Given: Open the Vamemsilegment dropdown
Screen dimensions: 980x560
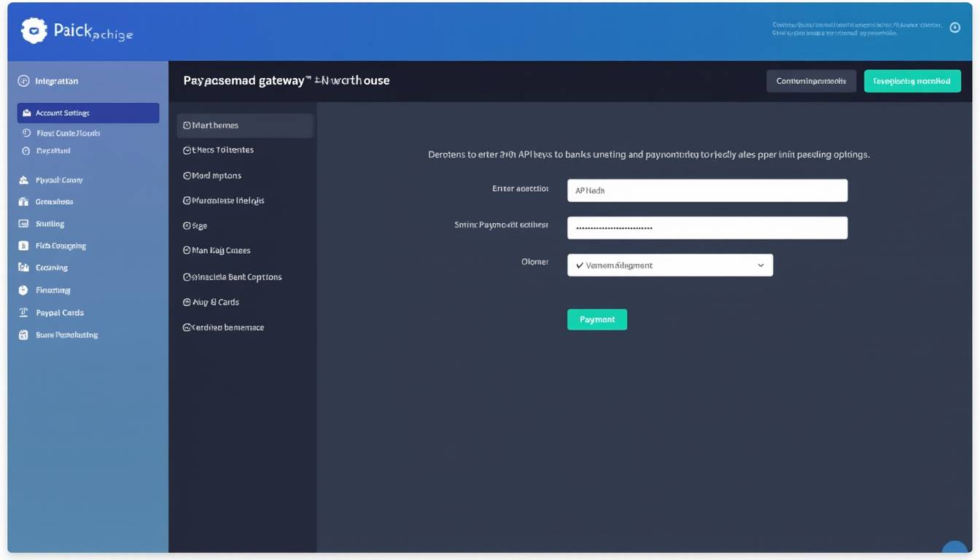Looking at the screenshot, I should coord(669,265).
